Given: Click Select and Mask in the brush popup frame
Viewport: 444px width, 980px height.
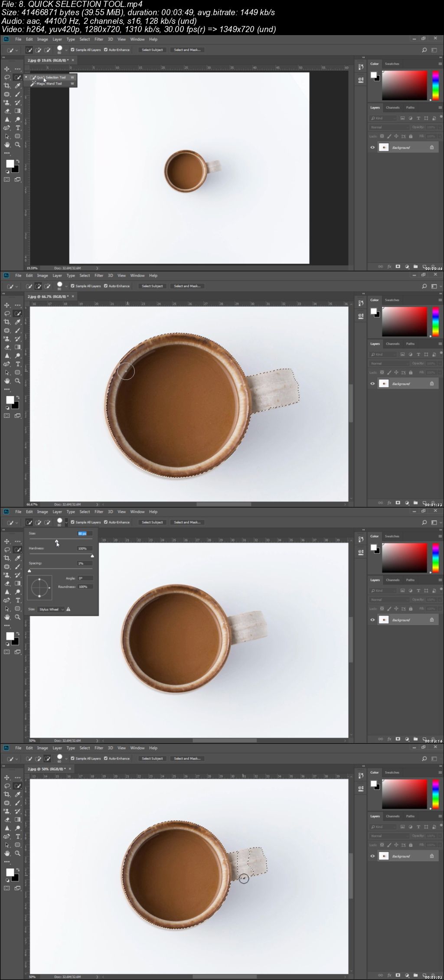Looking at the screenshot, I should (x=187, y=522).
